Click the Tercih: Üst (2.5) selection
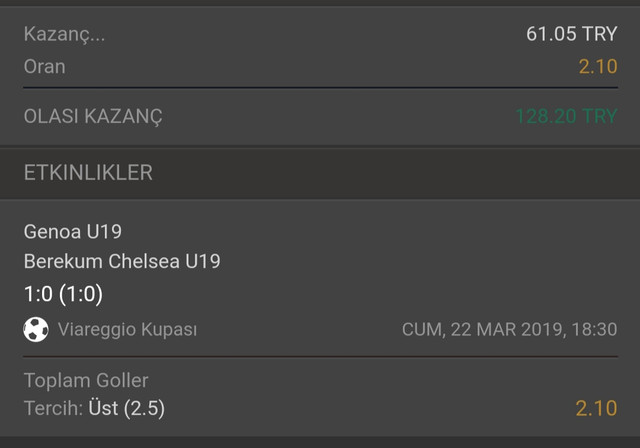 [94, 408]
